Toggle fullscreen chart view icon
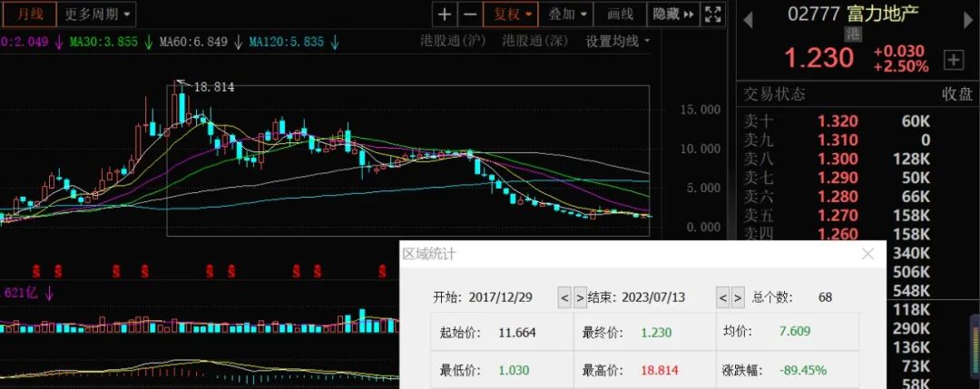The image size is (980, 389). point(712,15)
